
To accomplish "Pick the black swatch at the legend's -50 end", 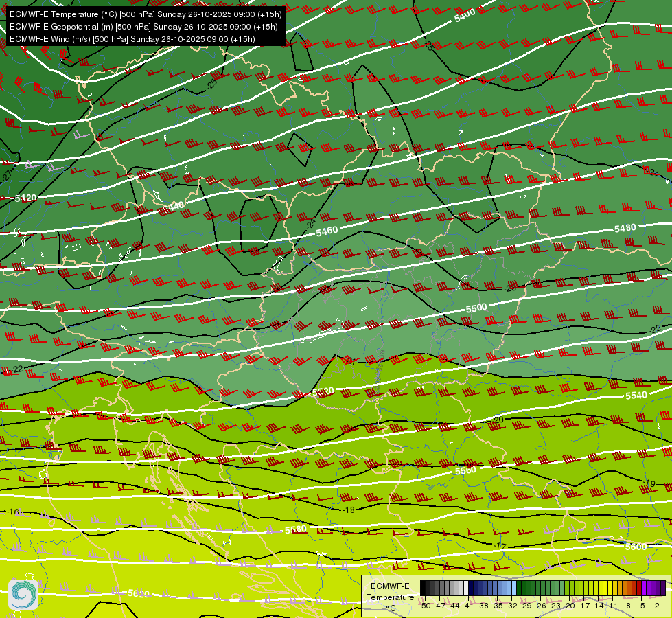I will point(423,588).
